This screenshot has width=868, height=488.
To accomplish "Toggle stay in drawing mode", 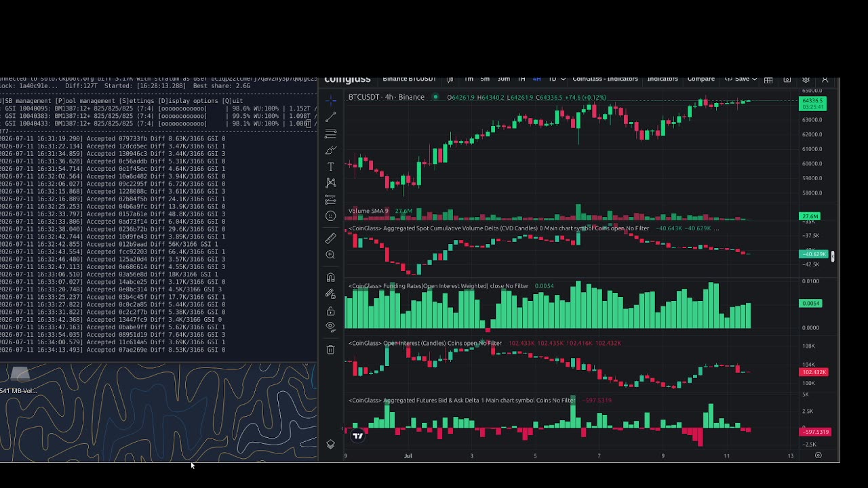I will [330, 293].
